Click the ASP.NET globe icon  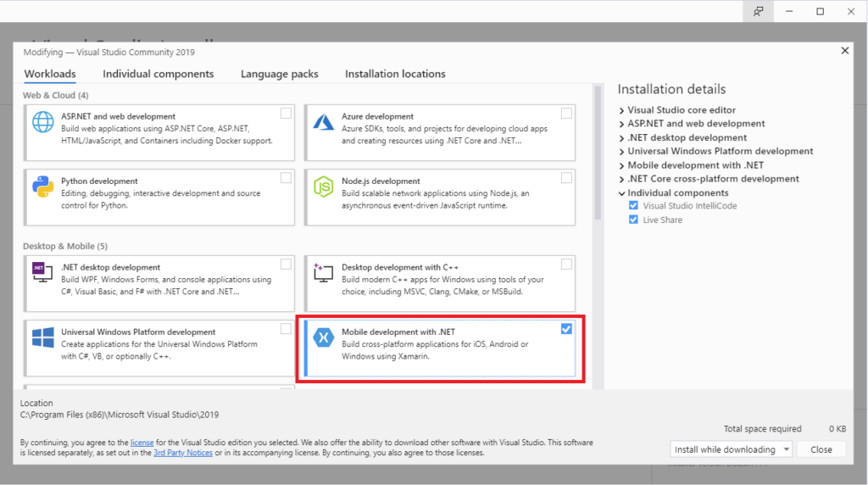pyautogui.click(x=42, y=122)
